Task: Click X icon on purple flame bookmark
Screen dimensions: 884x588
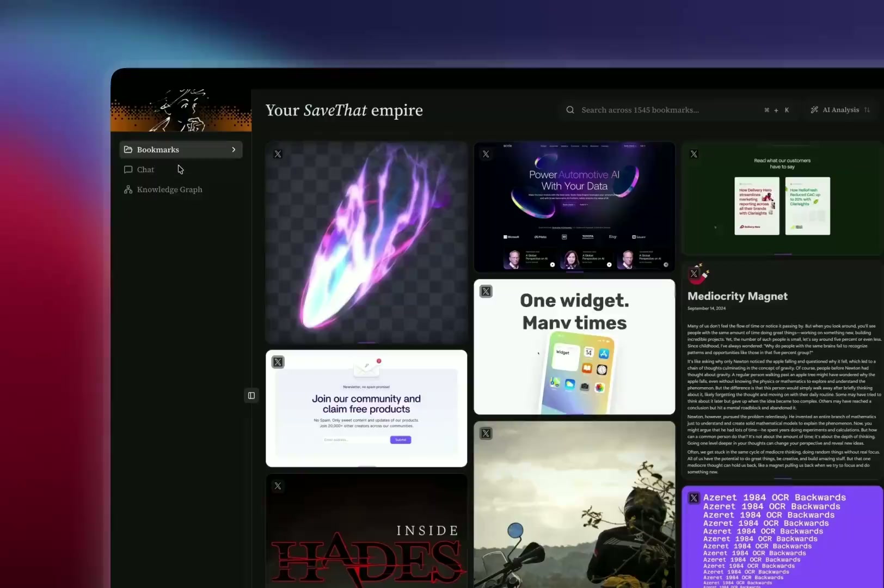Action: coord(278,154)
